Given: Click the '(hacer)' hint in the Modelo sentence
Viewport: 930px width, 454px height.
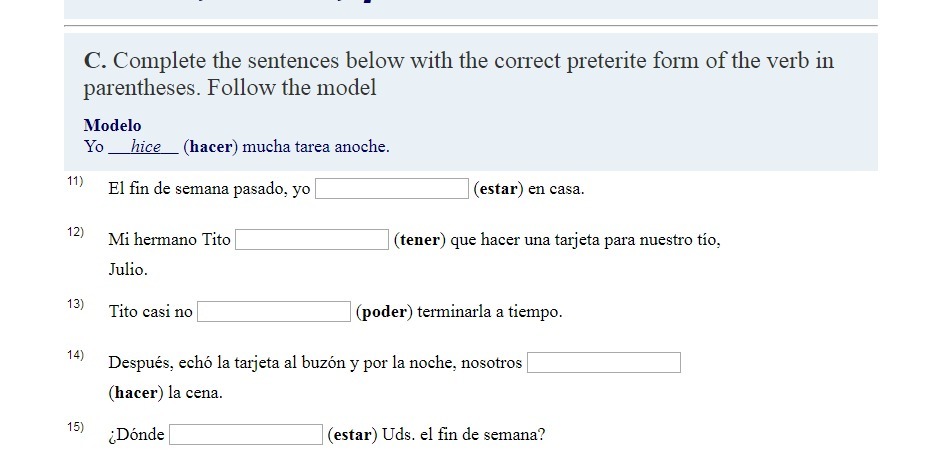Looking at the screenshot, I should pyautogui.click(x=210, y=147).
